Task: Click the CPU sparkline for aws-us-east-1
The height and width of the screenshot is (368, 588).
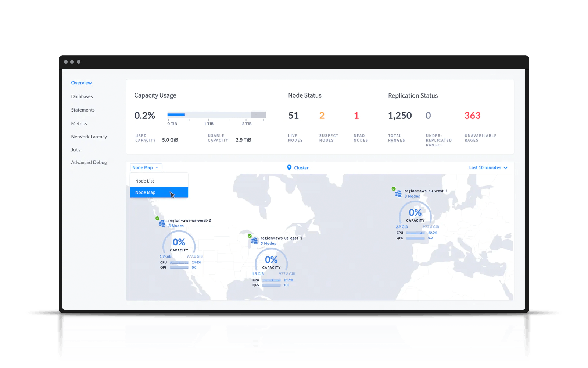Action: point(272,280)
